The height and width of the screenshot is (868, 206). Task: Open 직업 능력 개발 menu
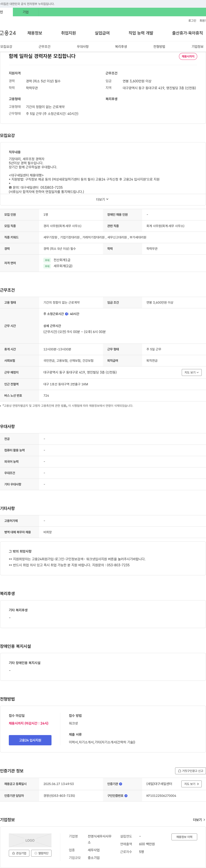point(141,33)
